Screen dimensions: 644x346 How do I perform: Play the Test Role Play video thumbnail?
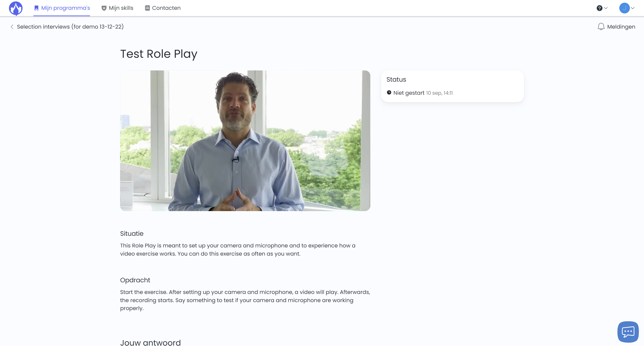(x=245, y=141)
